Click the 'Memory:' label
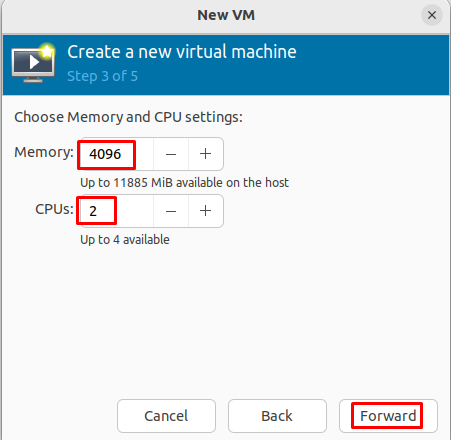Viewport: 451px width, 440px height. pyautogui.click(x=44, y=152)
